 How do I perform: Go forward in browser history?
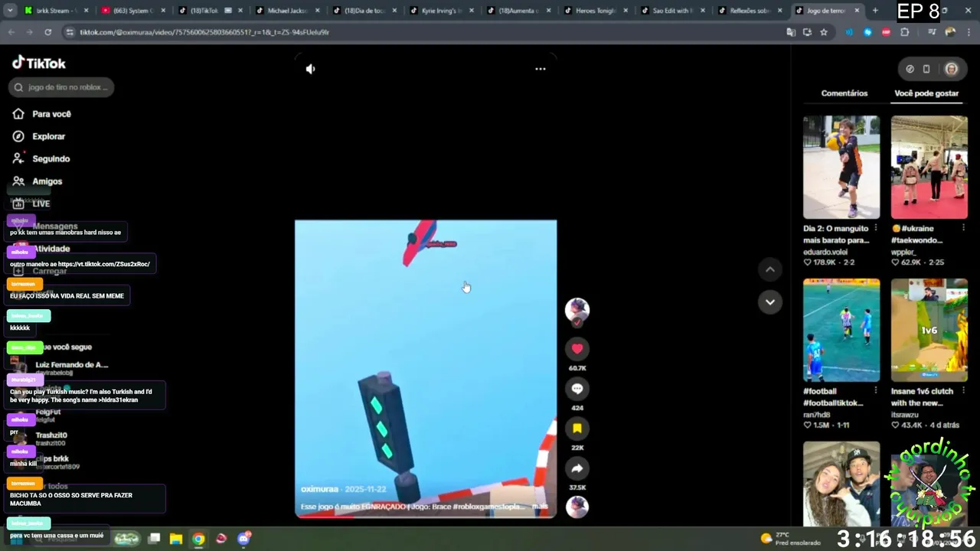[x=29, y=32]
